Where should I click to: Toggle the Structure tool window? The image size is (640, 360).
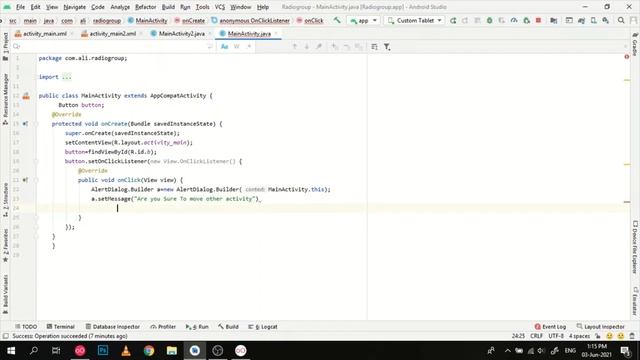click(x=5, y=200)
